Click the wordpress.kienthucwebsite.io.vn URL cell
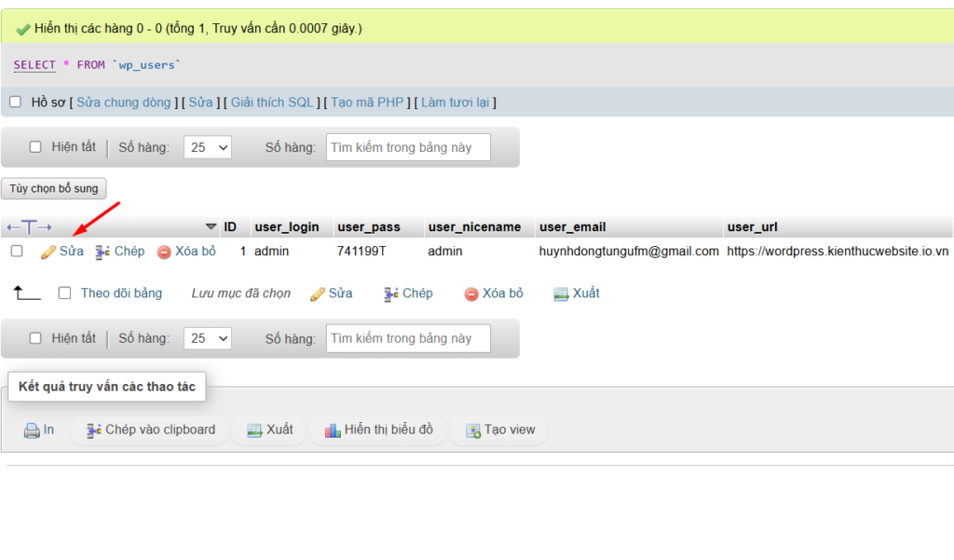This screenshot has width=954, height=560. 838,252
